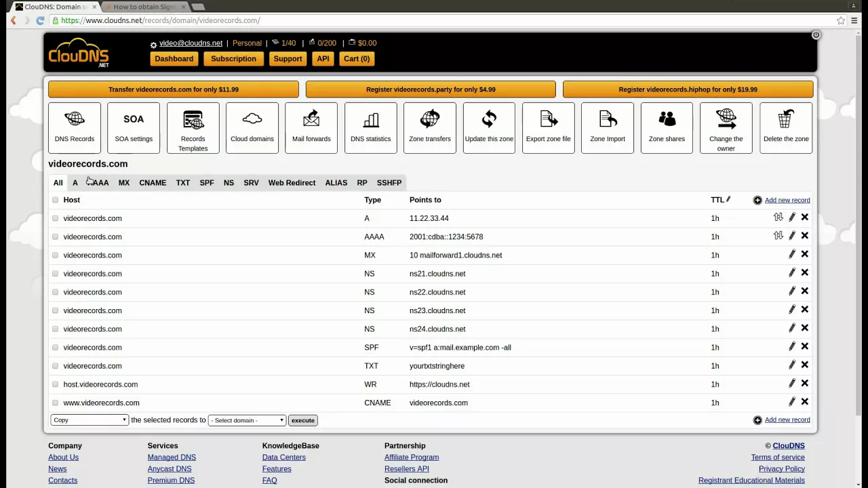
Task: Check the www.videorecords.com row checkbox
Action: pos(56,403)
